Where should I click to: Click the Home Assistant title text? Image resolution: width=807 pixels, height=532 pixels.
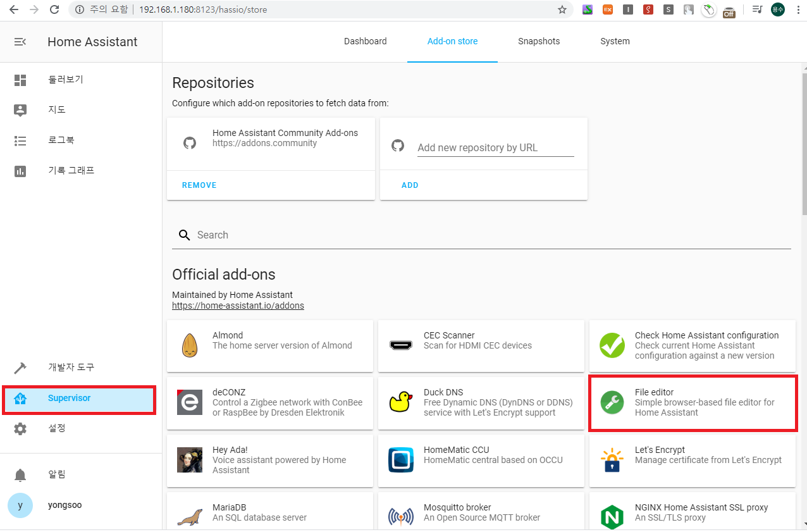point(92,42)
